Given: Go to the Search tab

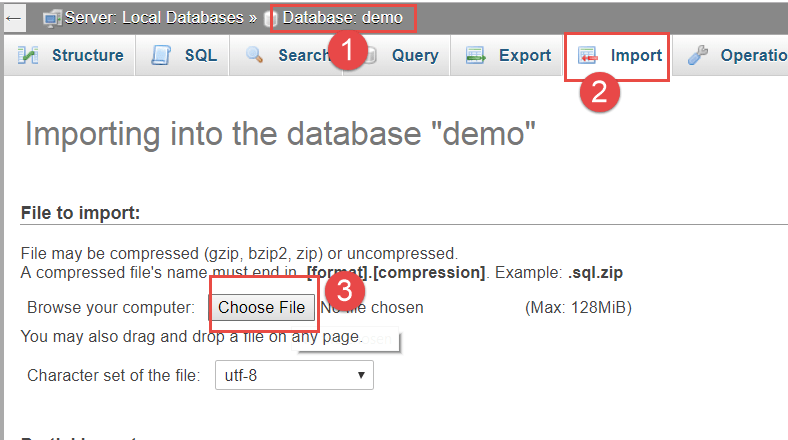Looking at the screenshot, I should [302, 56].
